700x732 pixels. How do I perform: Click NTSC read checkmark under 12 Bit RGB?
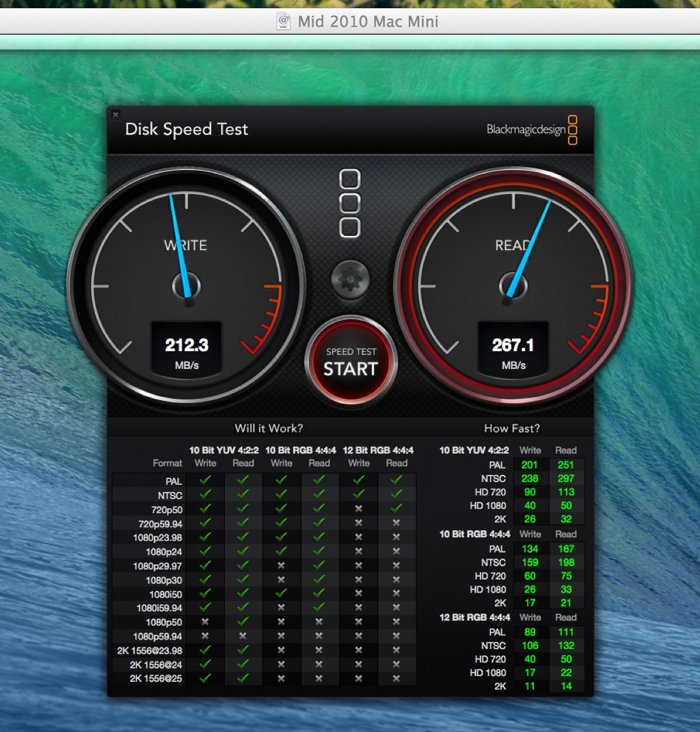[x=396, y=494]
